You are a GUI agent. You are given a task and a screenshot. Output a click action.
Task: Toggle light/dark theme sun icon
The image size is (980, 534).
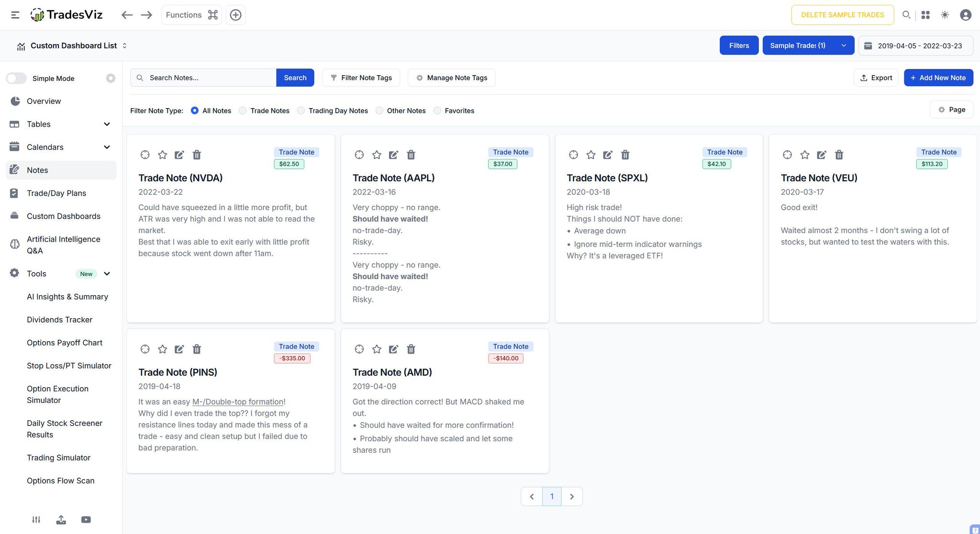(x=945, y=15)
